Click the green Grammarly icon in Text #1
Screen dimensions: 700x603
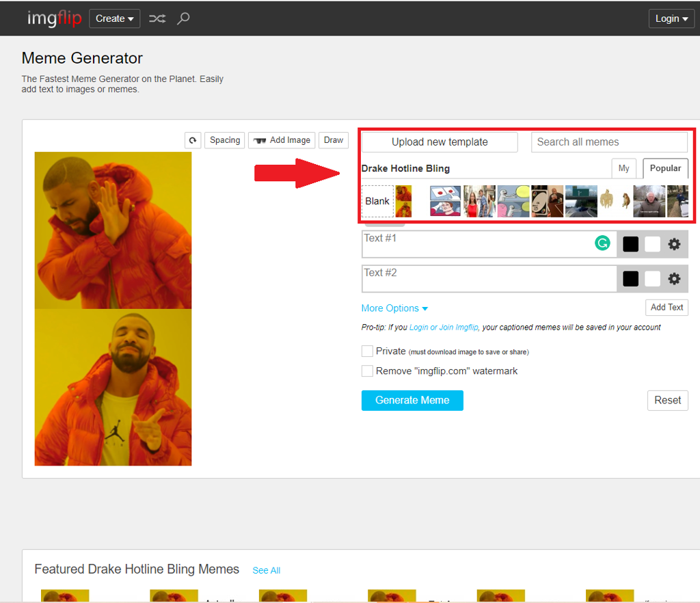click(602, 243)
